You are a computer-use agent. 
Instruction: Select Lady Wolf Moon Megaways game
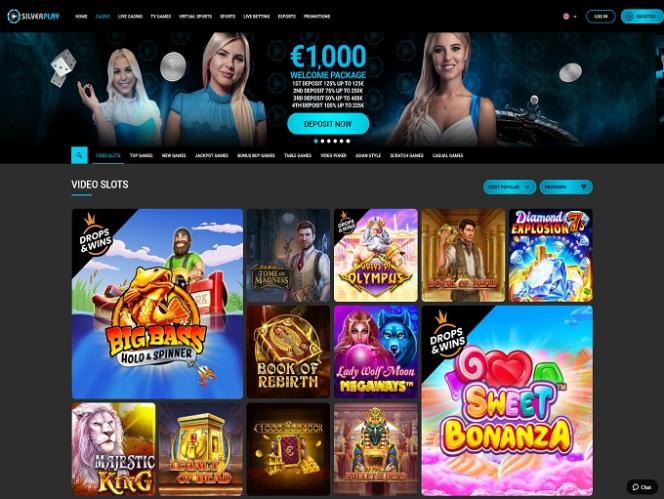point(376,352)
